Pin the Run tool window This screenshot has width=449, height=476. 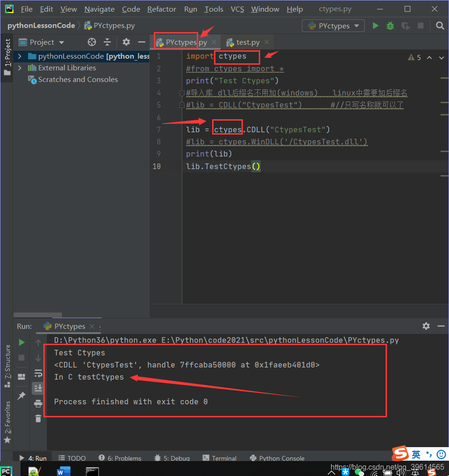(x=21, y=395)
